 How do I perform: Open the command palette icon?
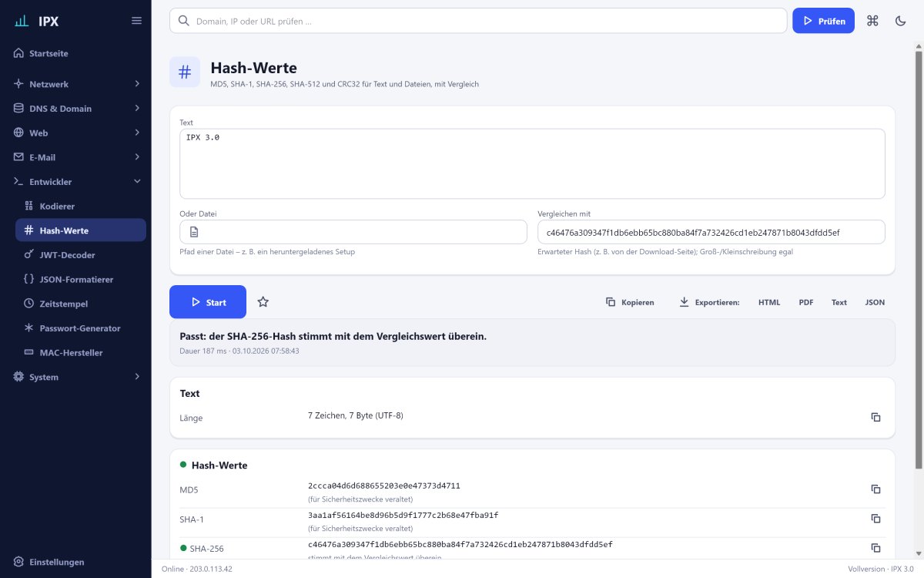pyautogui.click(x=872, y=21)
